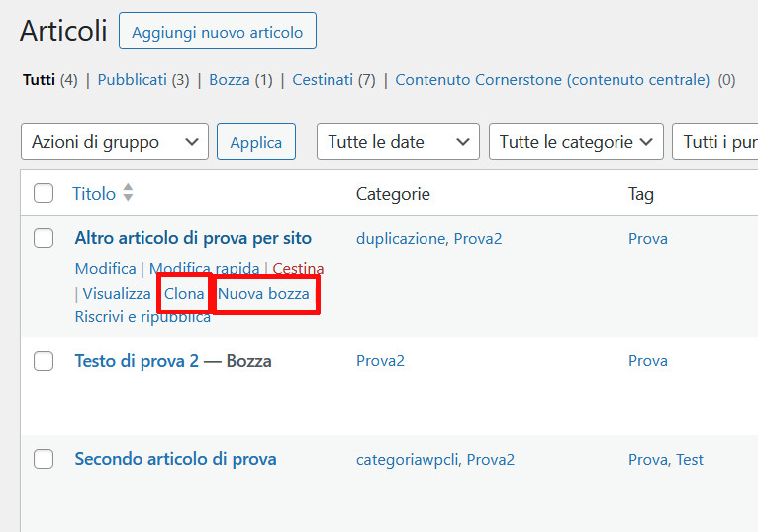Sort the table by the Titolo column
Image resolution: width=758 pixels, height=532 pixels.
[x=94, y=193]
